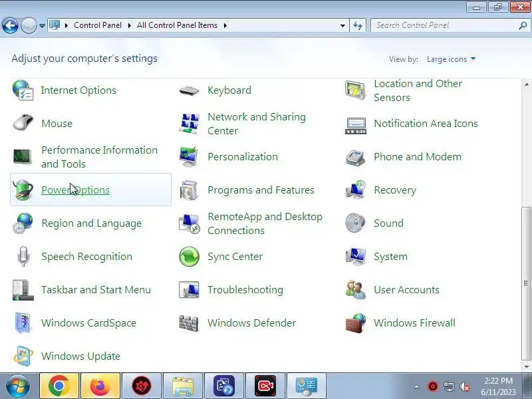Open the Power Options link
Image resolution: width=532 pixels, height=399 pixels.
[75, 190]
